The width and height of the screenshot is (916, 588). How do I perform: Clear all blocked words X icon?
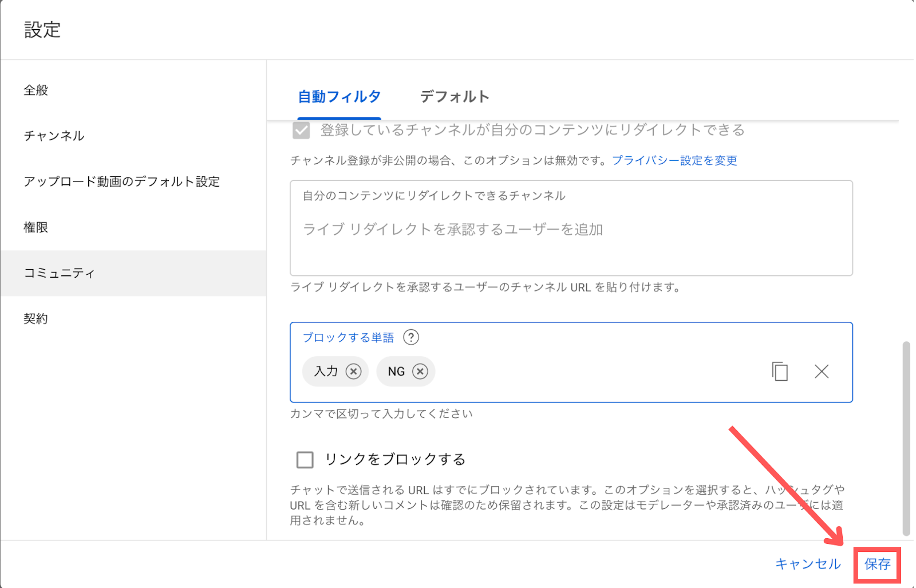click(822, 372)
